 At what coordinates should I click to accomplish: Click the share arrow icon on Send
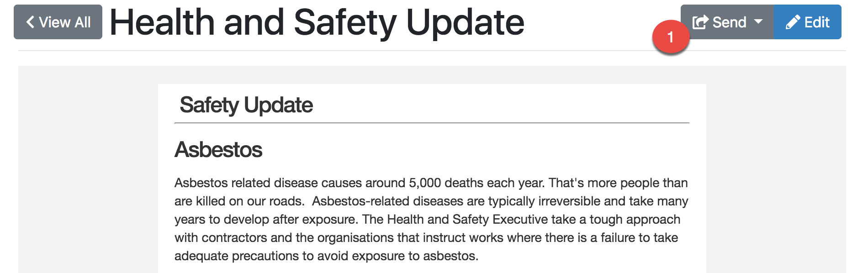(x=700, y=22)
